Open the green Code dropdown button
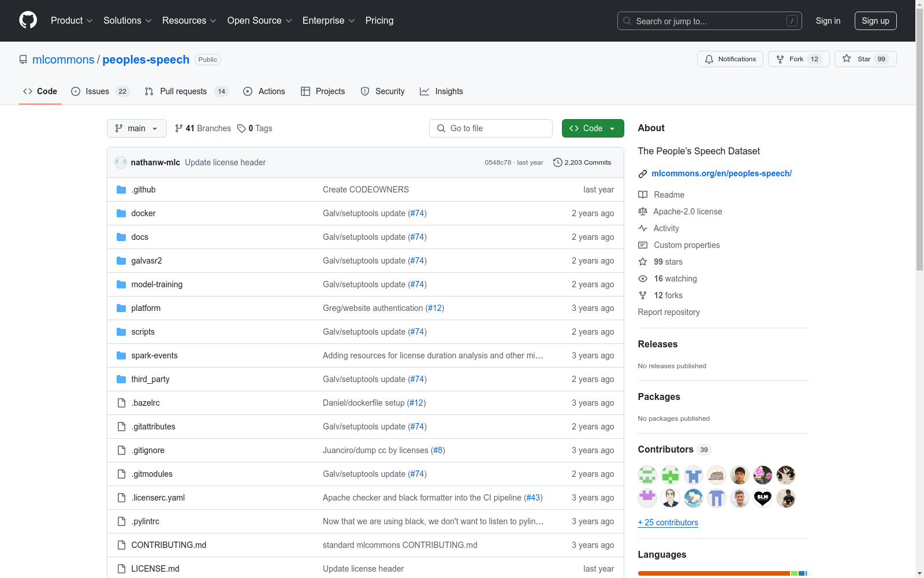Viewport: 924px width, 578px height. [x=593, y=128]
